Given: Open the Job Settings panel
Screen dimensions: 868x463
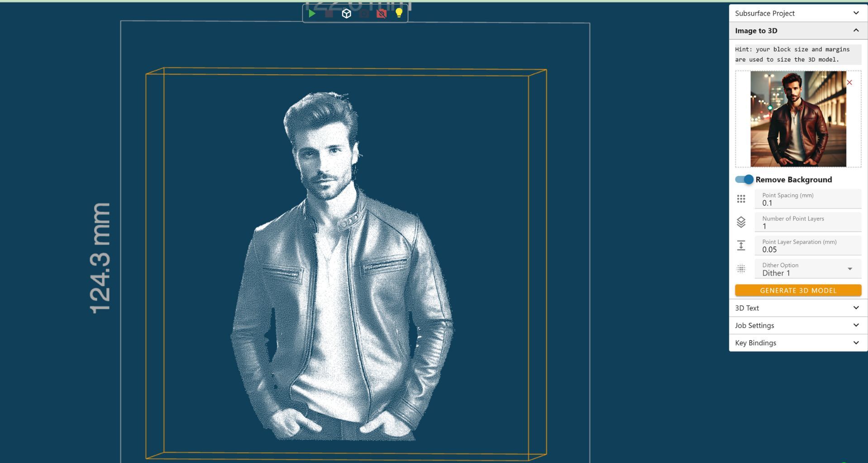Looking at the screenshot, I should (798, 325).
